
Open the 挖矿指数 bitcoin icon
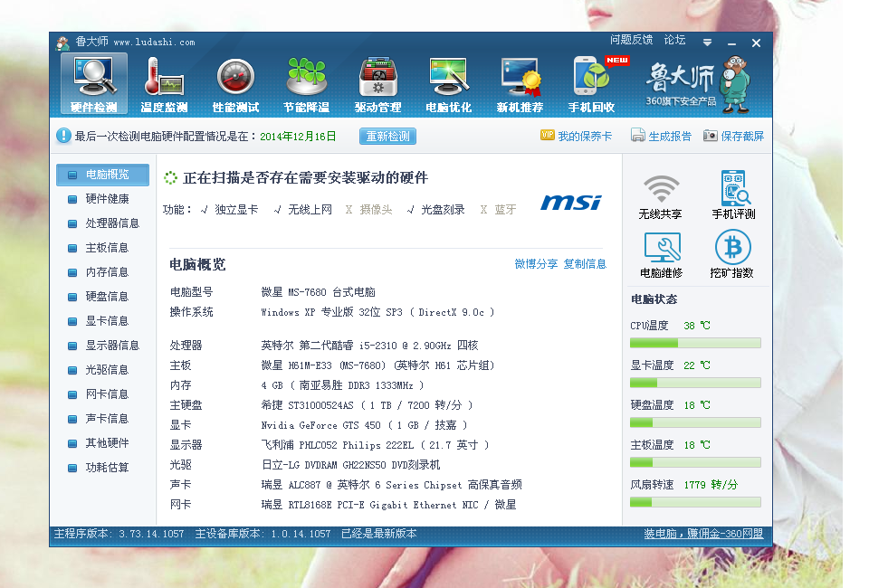733,254
